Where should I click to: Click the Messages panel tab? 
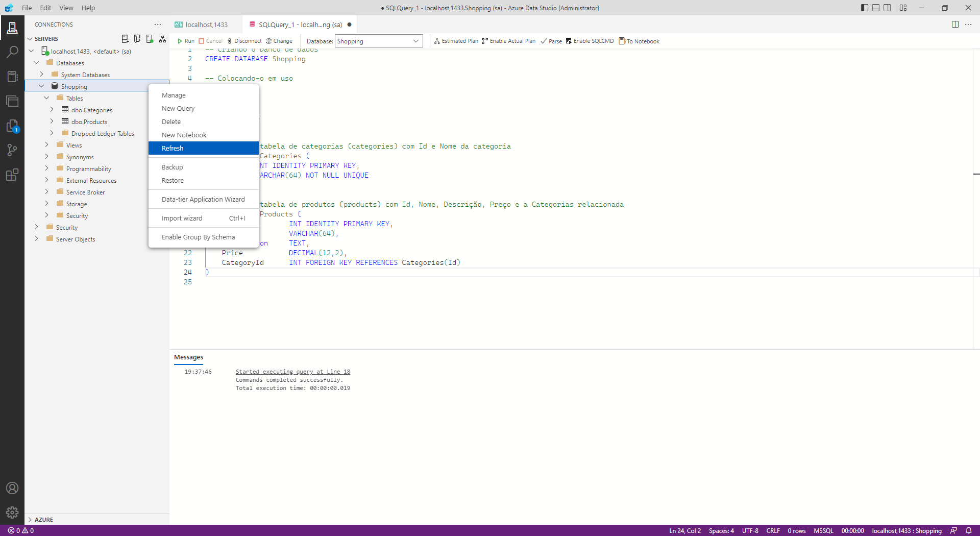point(188,357)
